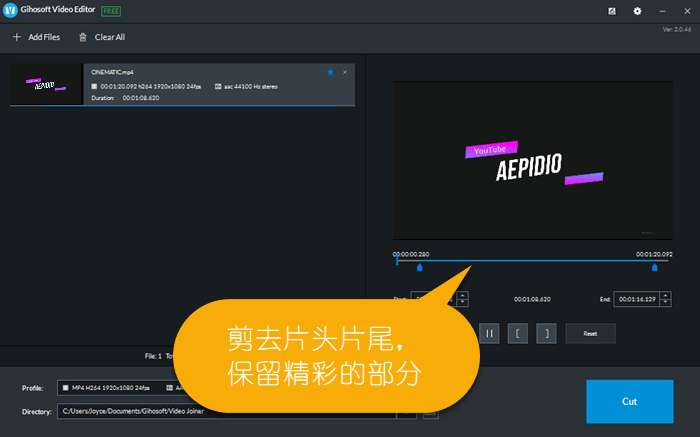Remove CINEMATIC.mp4 using its X icon
This screenshot has height=437, width=700.
345,72
